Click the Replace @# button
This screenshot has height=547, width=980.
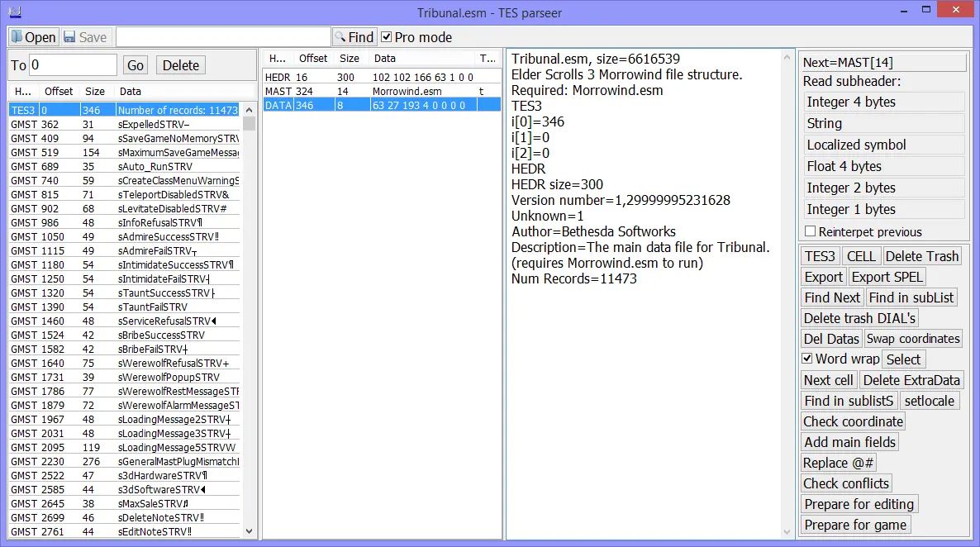(x=838, y=463)
